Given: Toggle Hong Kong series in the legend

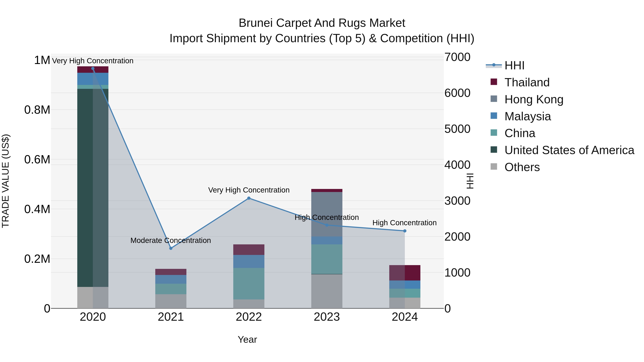Looking at the screenshot, I should click(527, 99).
